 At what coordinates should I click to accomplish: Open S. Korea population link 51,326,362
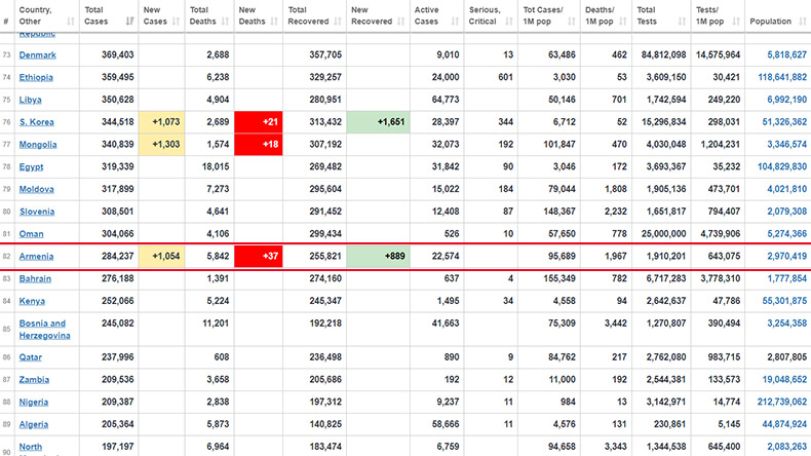pyautogui.click(x=784, y=122)
